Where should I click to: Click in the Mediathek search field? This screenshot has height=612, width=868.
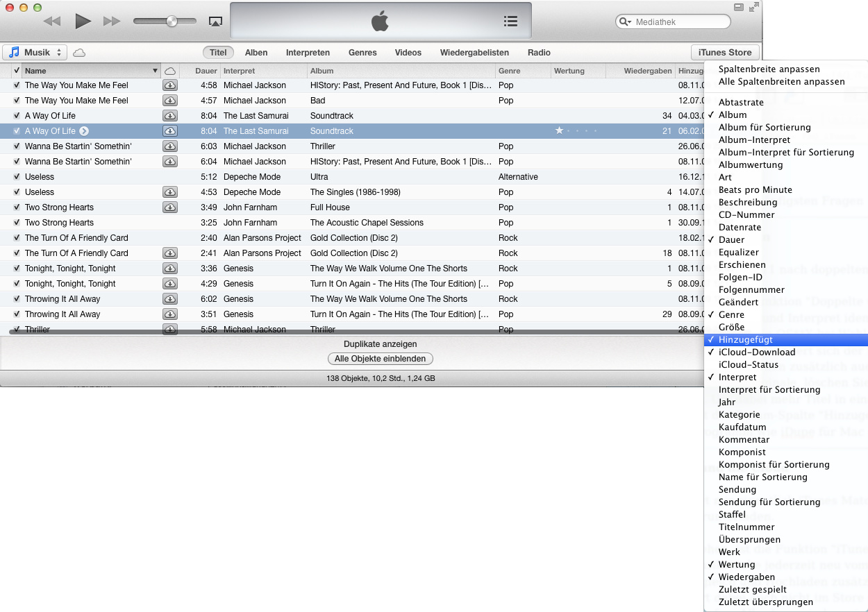point(673,22)
